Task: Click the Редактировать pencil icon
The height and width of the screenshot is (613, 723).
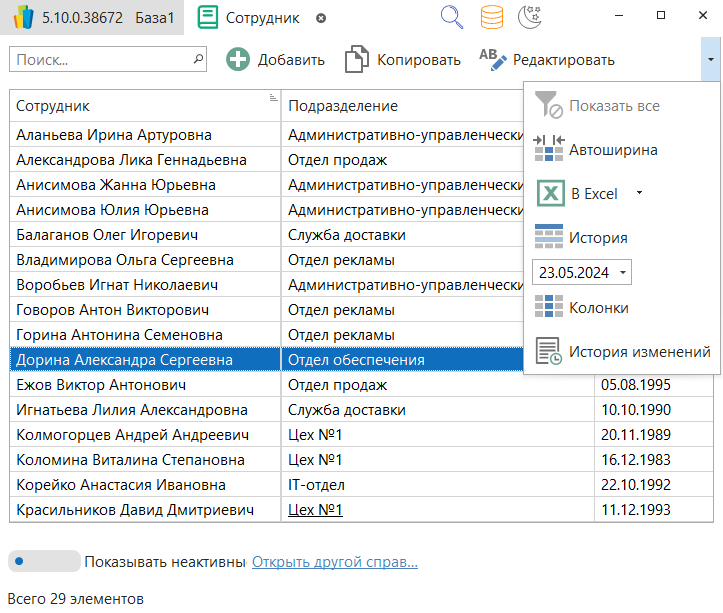Action: click(493, 60)
